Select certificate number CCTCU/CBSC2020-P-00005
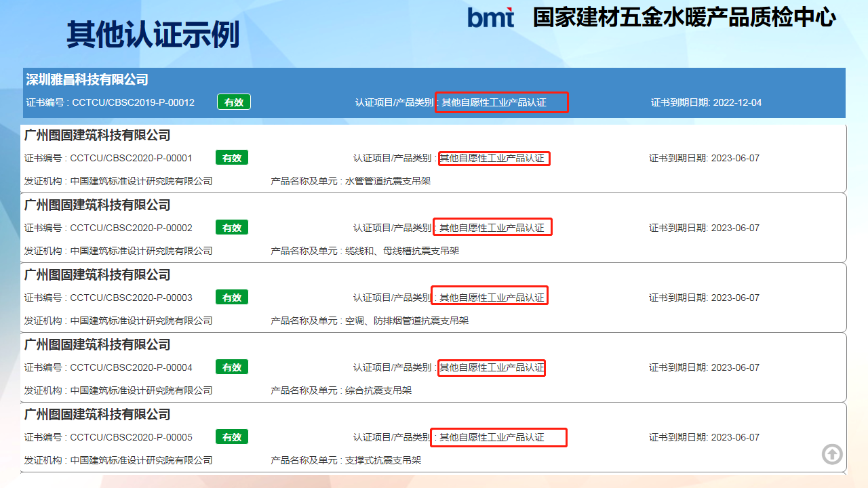This screenshot has width=868, height=488. (x=131, y=437)
